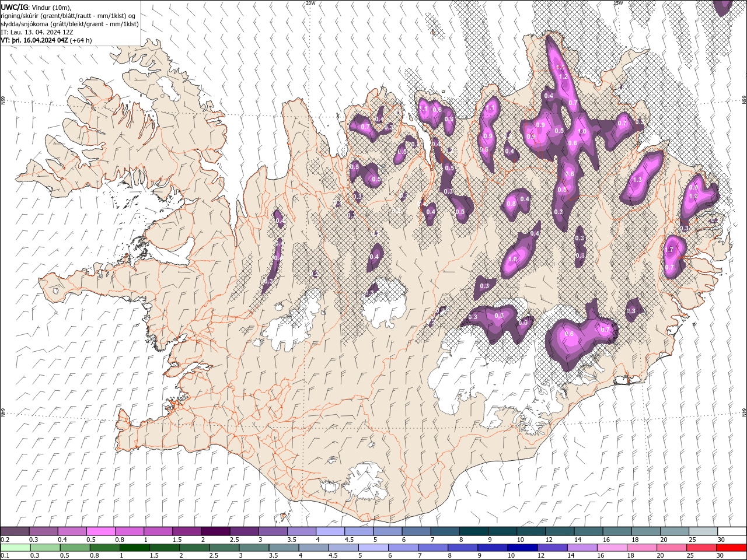Click the '20W' longitude label
This screenshot has height=560, width=747.
point(310,3)
